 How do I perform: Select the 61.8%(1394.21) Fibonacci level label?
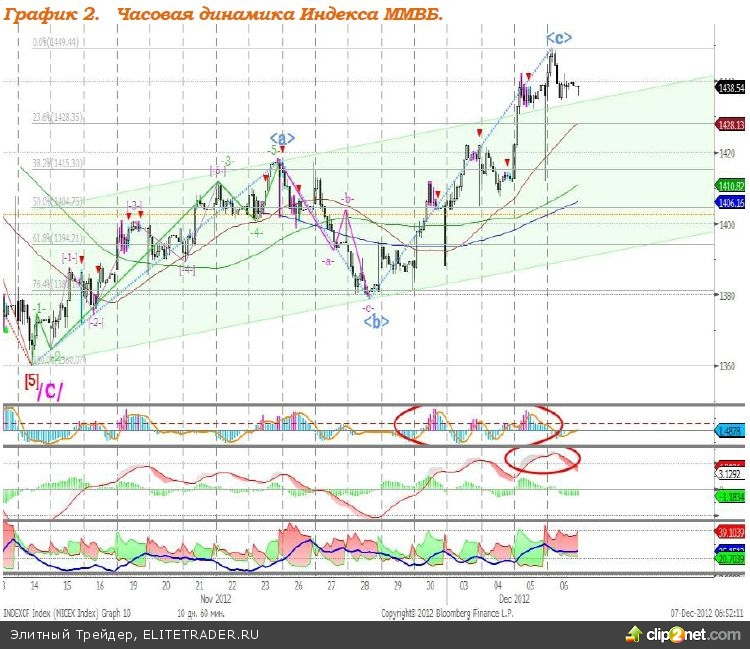pyautogui.click(x=55, y=239)
